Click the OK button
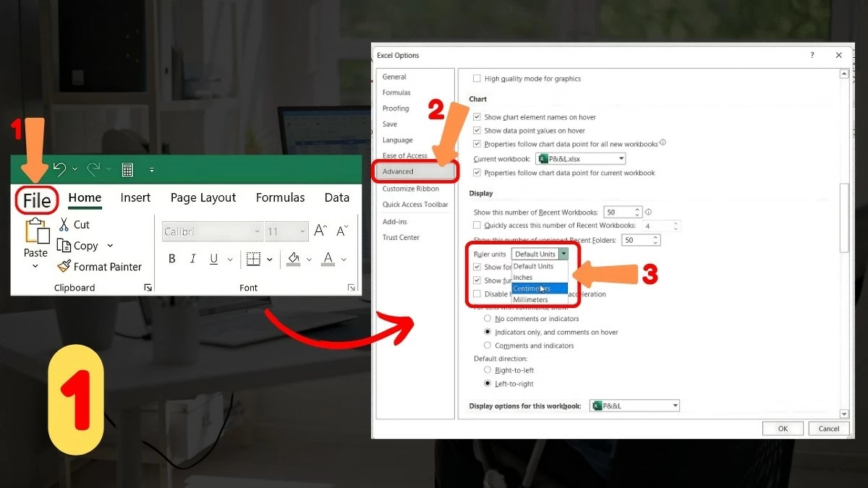Image resolution: width=868 pixels, height=488 pixels. tap(782, 428)
